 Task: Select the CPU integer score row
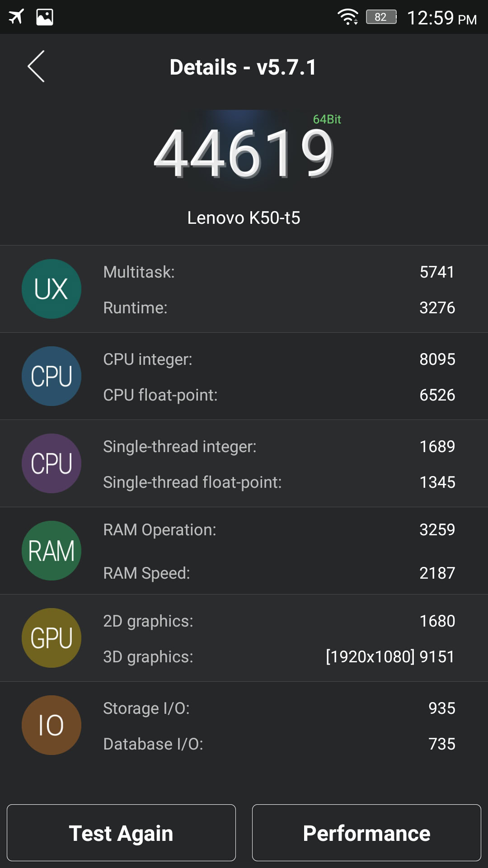(x=278, y=359)
